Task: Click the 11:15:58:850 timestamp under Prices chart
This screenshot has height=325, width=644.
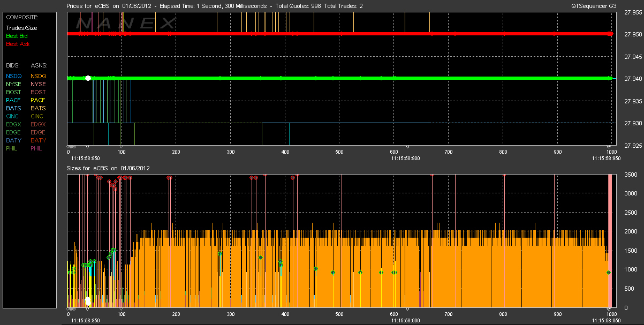Action: point(85,158)
